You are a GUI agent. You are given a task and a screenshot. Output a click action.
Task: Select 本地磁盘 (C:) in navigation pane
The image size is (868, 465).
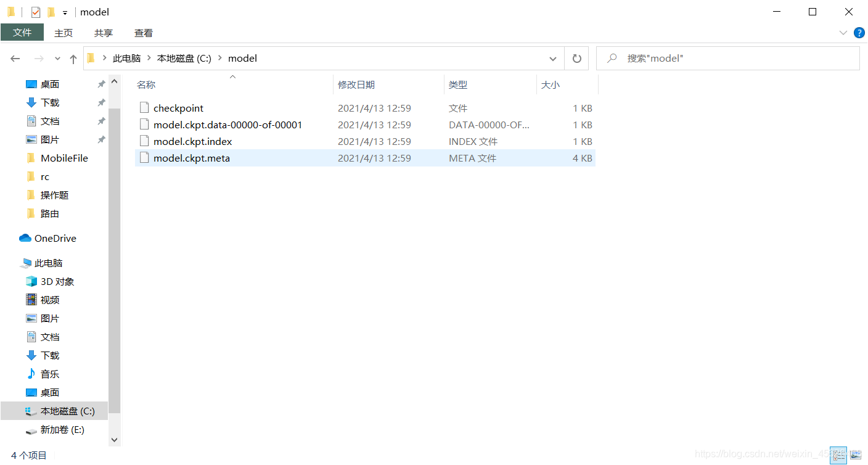coord(54,411)
